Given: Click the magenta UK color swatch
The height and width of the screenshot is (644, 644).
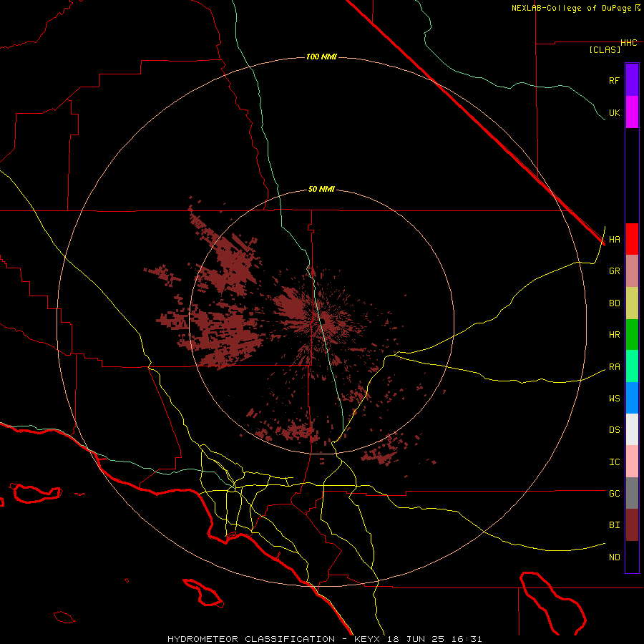Looking at the screenshot, I should 632,112.
